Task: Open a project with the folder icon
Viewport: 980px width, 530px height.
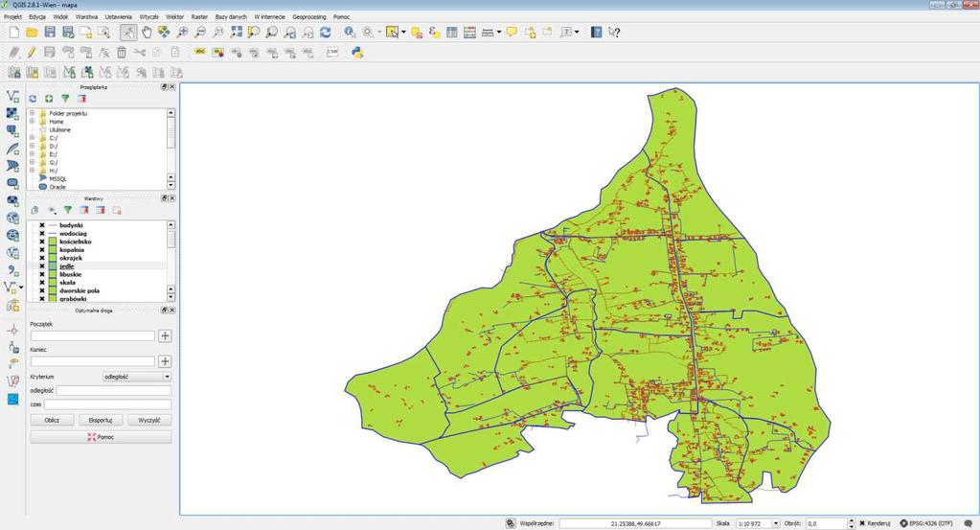Action: pos(32,32)
